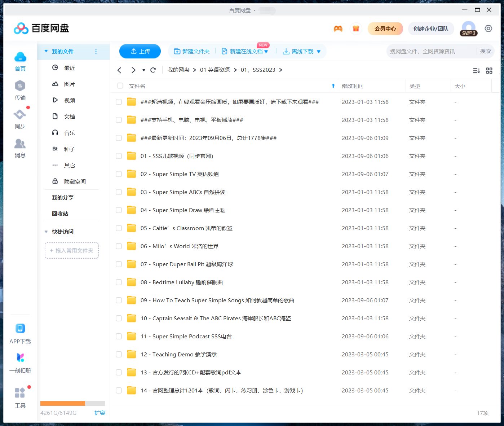The height and width of the screenshot is (426, 504).
Task: Open the 离线下载 dropdown arrow
Action: (319, 51)
